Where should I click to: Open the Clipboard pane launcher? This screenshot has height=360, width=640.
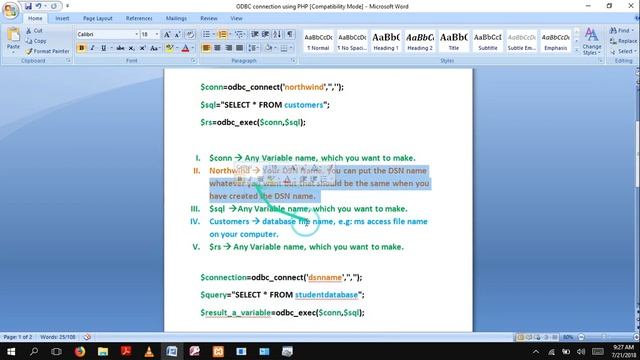click(69, 61)
